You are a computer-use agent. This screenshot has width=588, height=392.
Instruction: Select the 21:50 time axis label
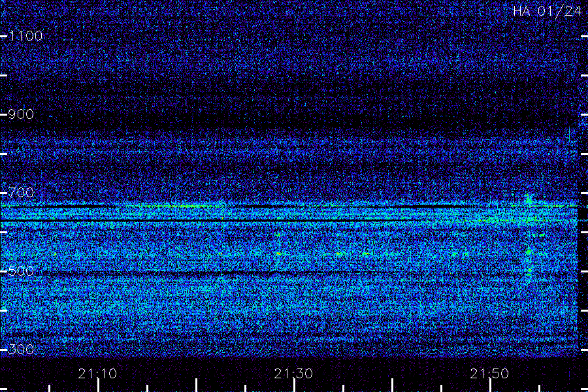[x=489, y=374]
